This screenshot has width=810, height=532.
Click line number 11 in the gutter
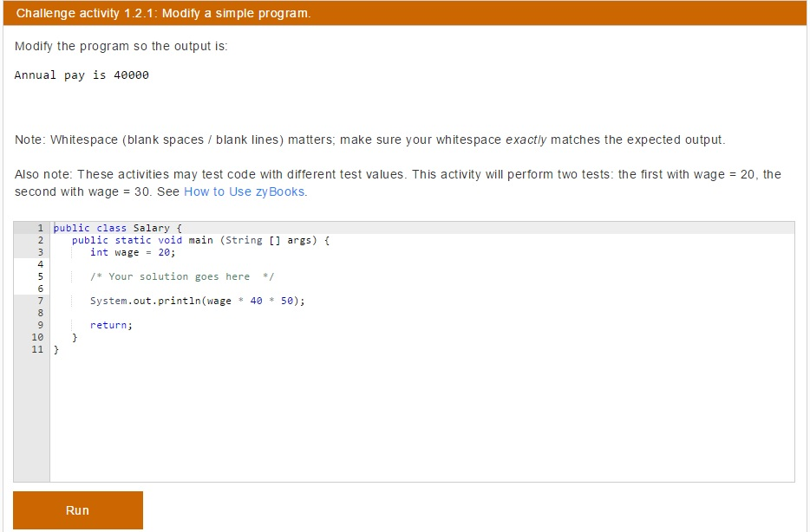click(x=36, y=349)
